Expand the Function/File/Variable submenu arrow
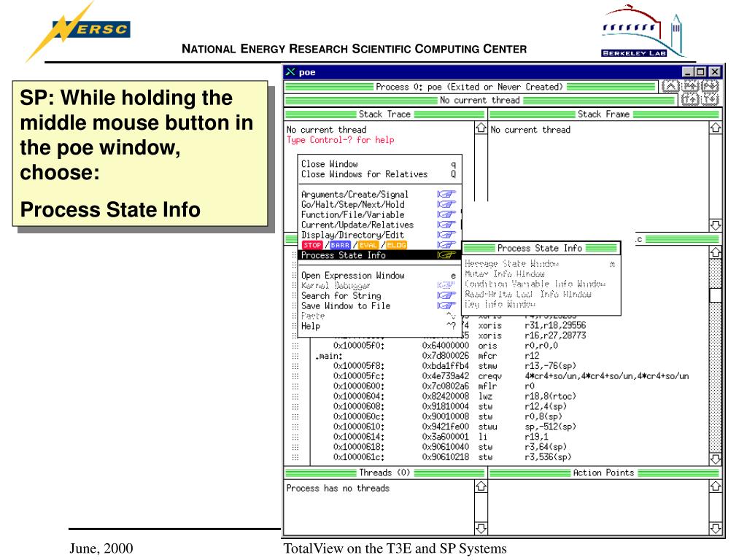This screenshot has height=560, width=747. [446, 214]
